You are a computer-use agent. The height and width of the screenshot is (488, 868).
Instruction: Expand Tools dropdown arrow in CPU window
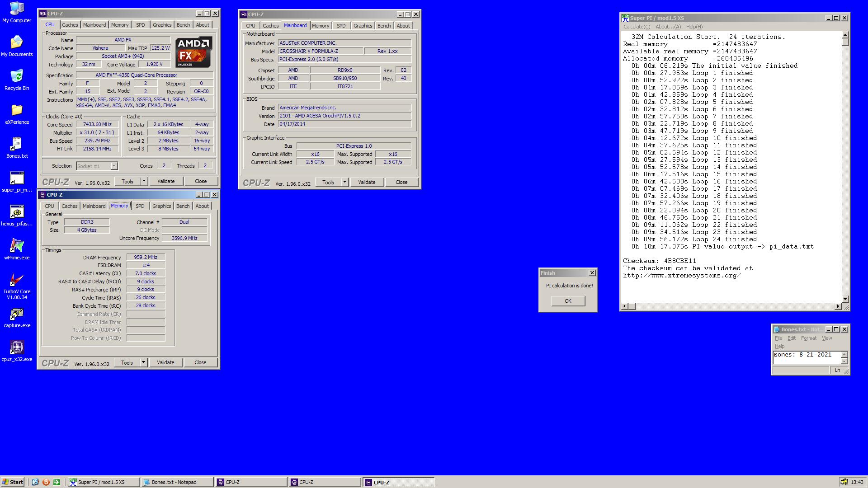click(144, 181)
